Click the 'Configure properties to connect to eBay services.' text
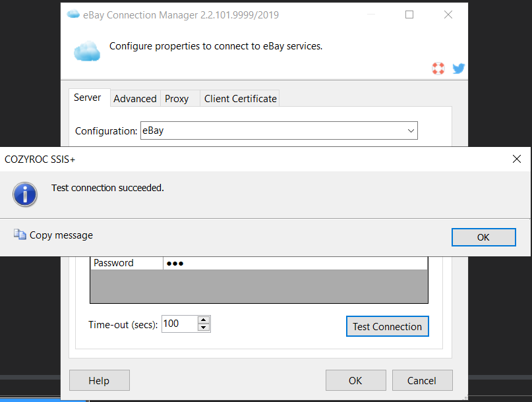This screenshot has height=402, width=532. [216, 46]
